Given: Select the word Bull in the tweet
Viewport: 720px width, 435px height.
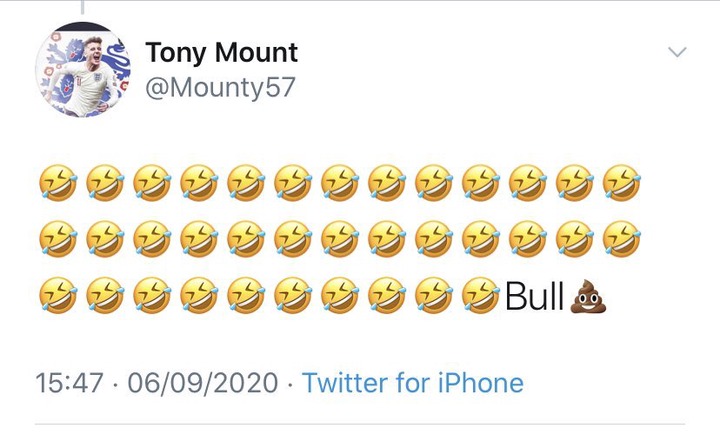Looking at the screenshot, I should (535, 296).
